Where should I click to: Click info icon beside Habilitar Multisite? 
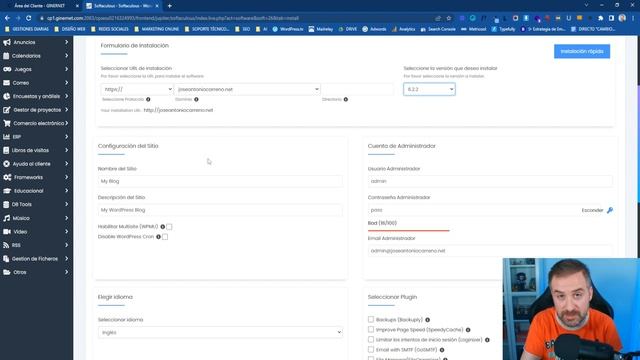[162, 227]
